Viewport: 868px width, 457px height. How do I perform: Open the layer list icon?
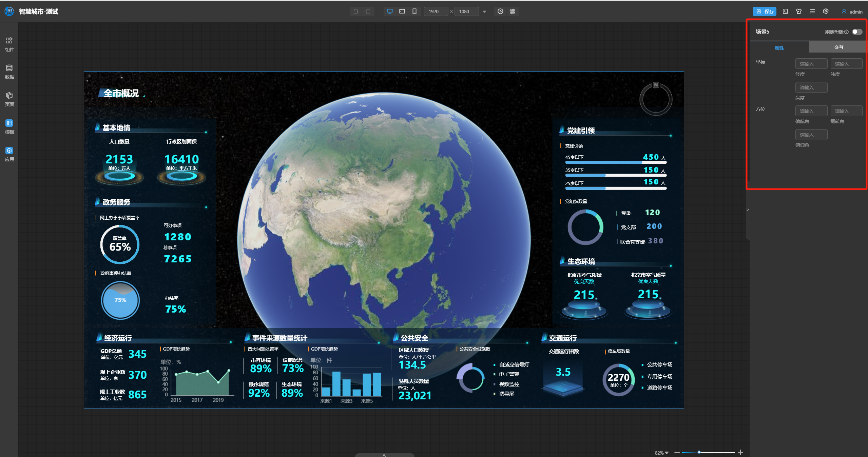(812, 12)
